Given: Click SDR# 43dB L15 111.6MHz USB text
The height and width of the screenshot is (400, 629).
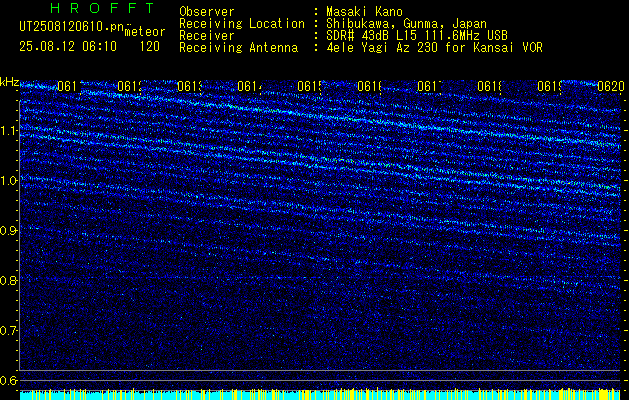Looking at the screenshot, I should tap(417, 36).
